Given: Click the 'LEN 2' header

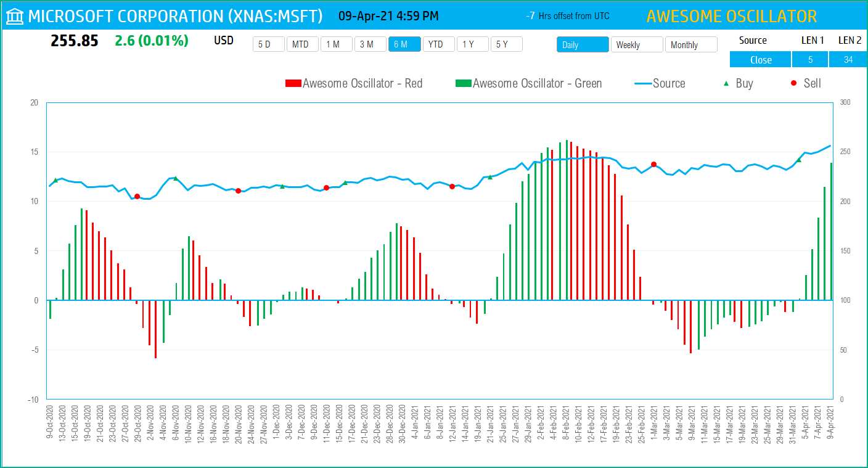Looking at the screenshot, I should 850,40.
